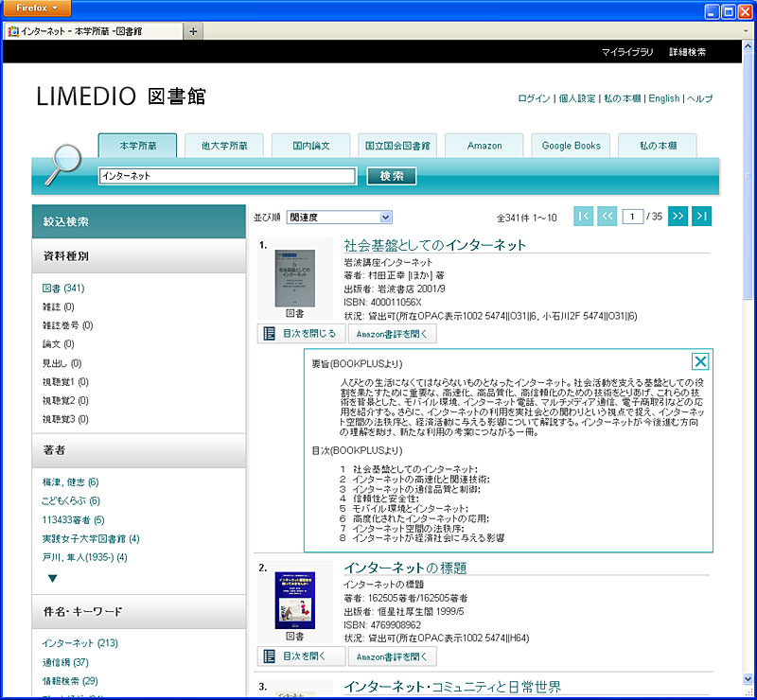
Task: Jump to last results page
Action: (701, 217)
